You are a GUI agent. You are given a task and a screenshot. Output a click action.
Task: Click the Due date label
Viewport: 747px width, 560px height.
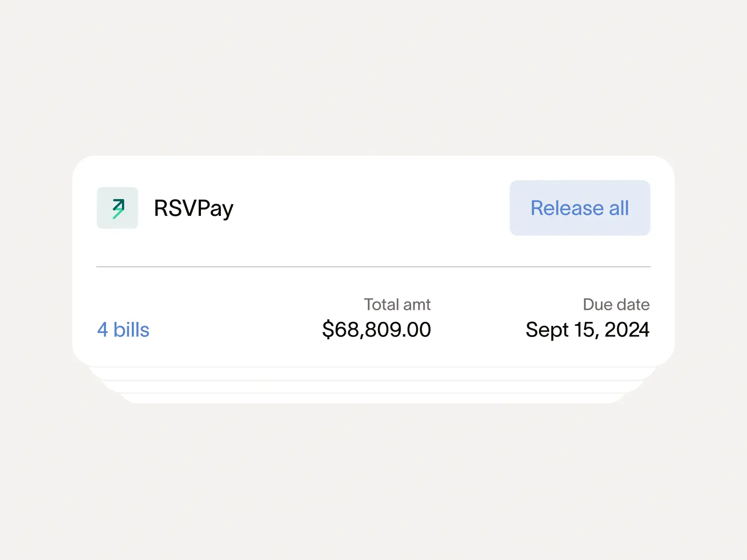pyautogui.click(x=616, y=304)
